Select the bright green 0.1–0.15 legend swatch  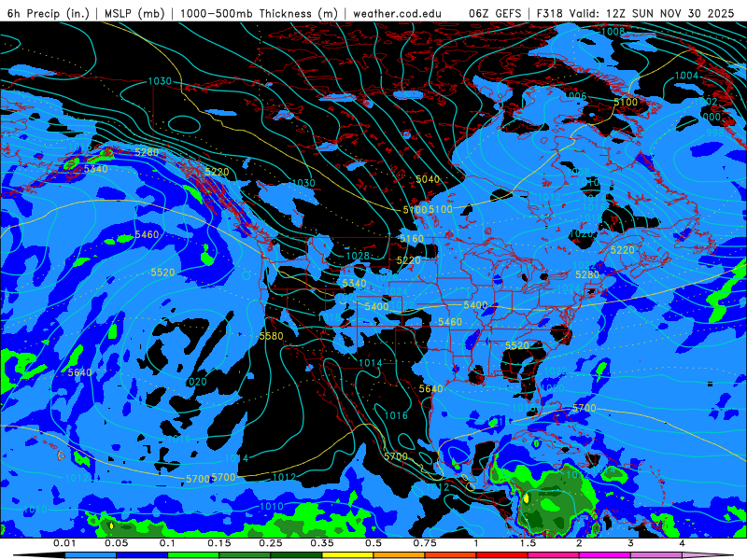tap(193, 555)
